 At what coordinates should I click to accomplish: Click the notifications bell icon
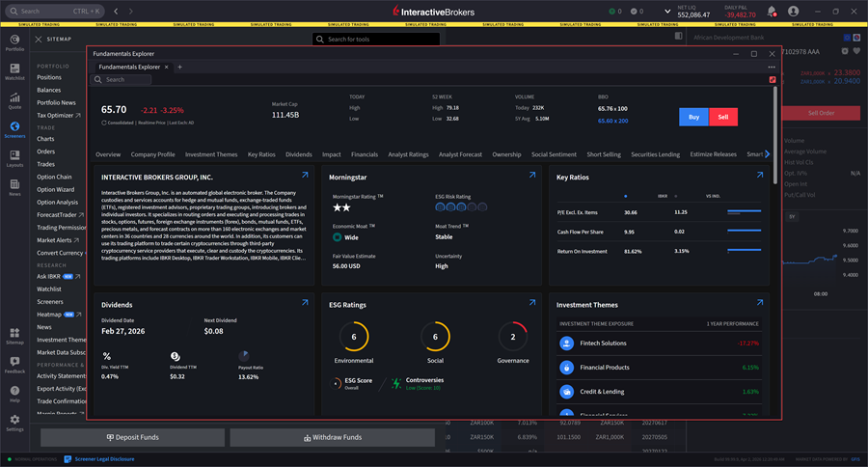(x=772, y=12)
